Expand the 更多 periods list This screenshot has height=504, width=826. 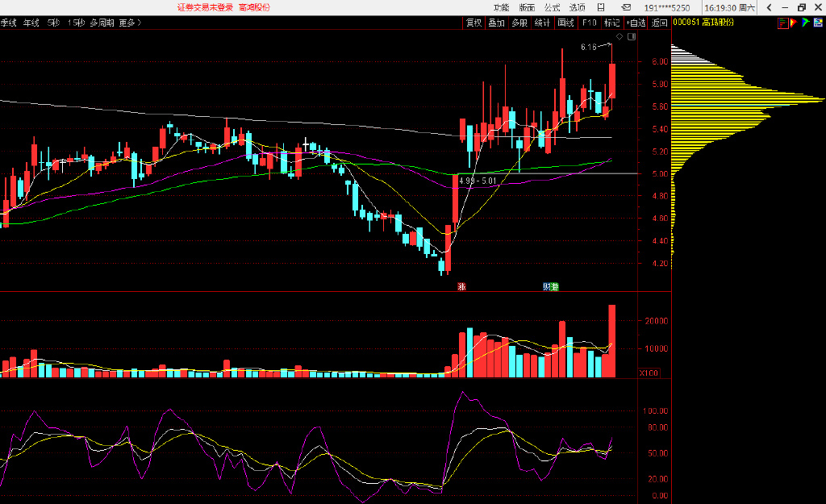(130, 23)
